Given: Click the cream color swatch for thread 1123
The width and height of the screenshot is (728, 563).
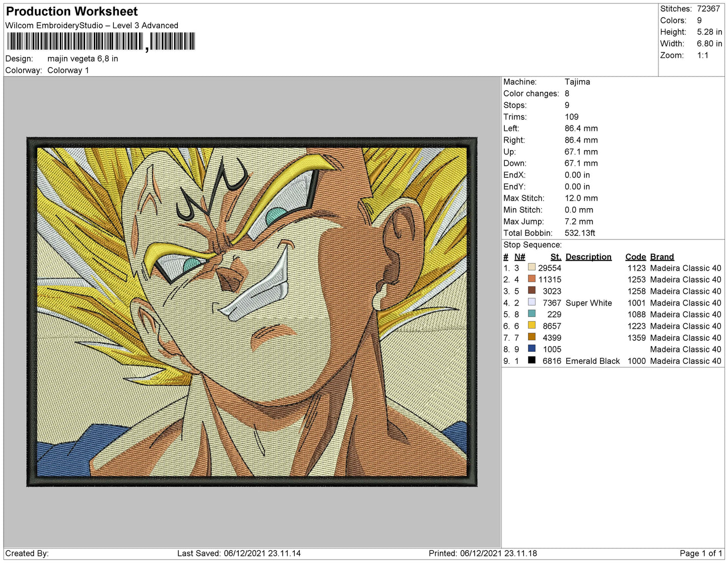Looking at the screenshot, I should (532, 267).
